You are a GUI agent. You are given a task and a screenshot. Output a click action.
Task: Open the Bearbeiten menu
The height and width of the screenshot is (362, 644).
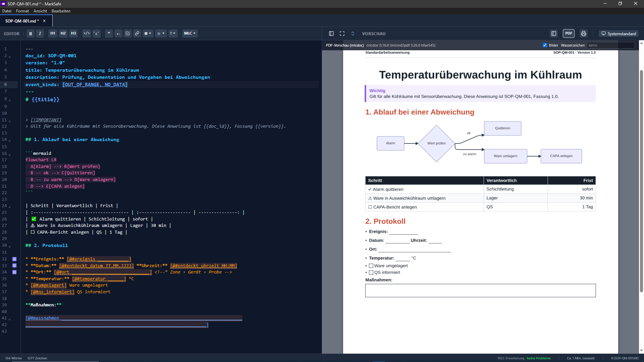point(61,11)
